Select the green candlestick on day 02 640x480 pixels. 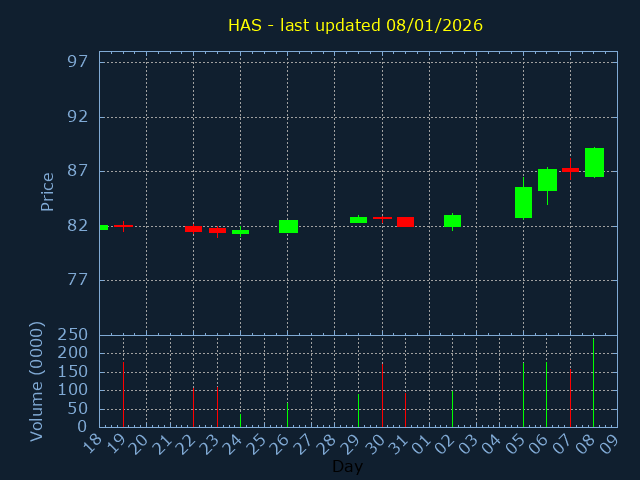pyautogui.click(x=452, y=221)
